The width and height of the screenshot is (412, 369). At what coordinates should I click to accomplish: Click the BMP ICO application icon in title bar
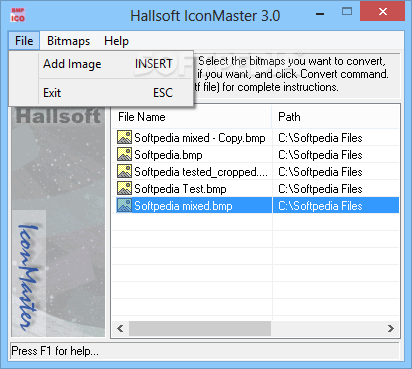click(x=18, y=15)
